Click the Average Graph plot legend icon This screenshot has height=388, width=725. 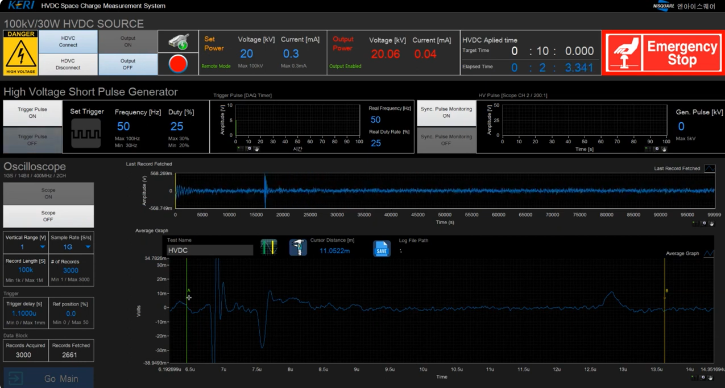pyautogui.click(x=708, y=253)
